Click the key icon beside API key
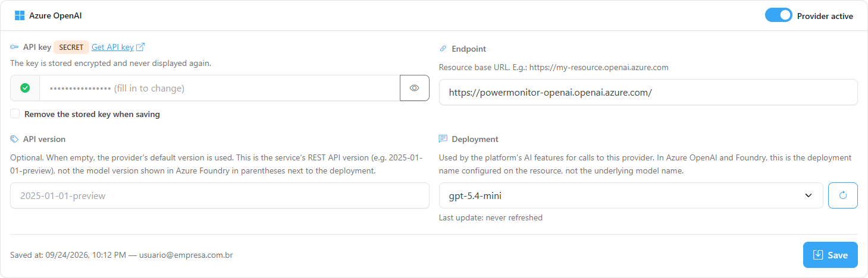The image size is (868, 278). (15, 47)
